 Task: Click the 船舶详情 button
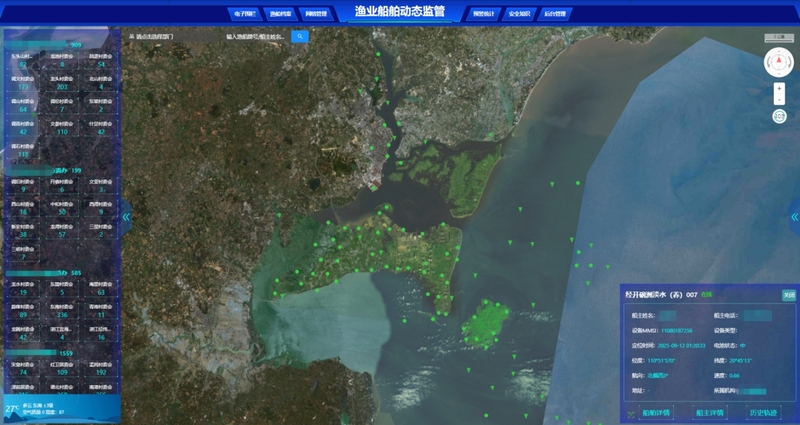(x=656, y=412)
